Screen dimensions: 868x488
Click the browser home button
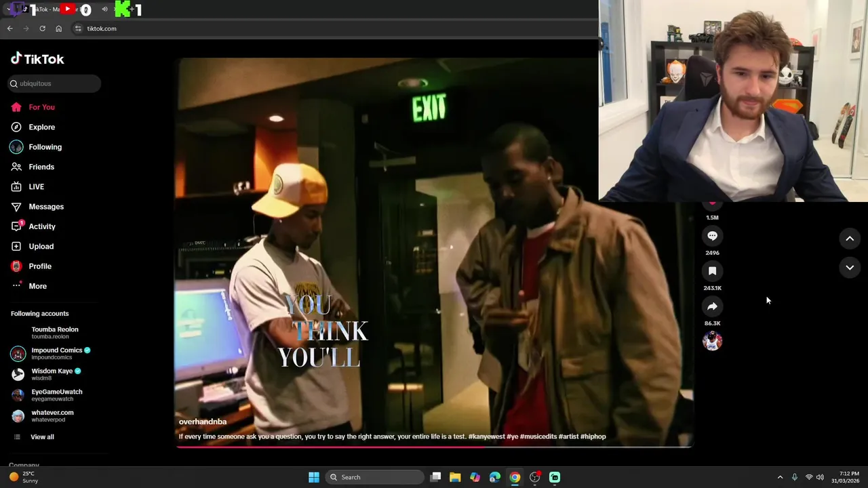click(59, 28)
